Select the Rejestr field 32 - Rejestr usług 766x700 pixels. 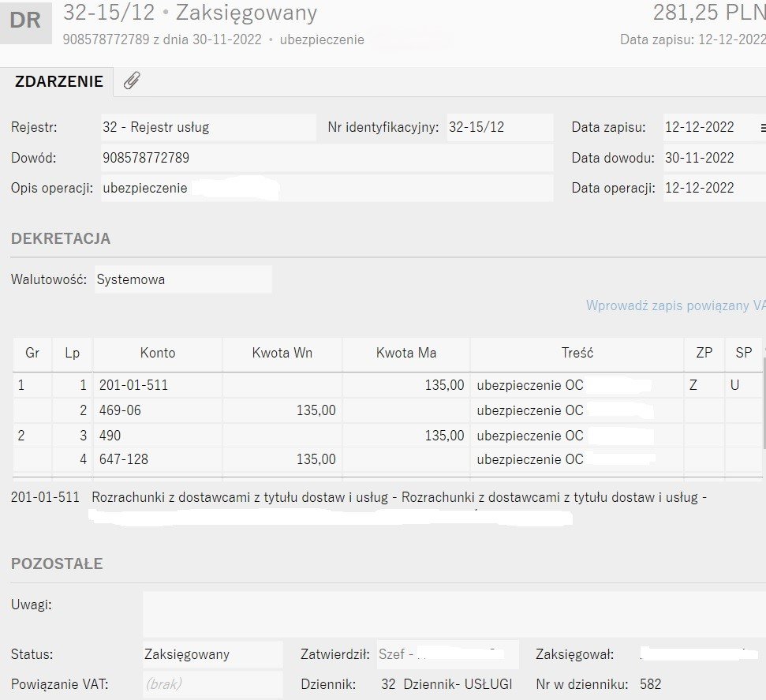point(207,127)
